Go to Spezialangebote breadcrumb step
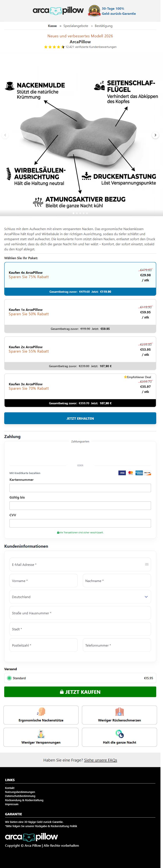 pos(76,26)
